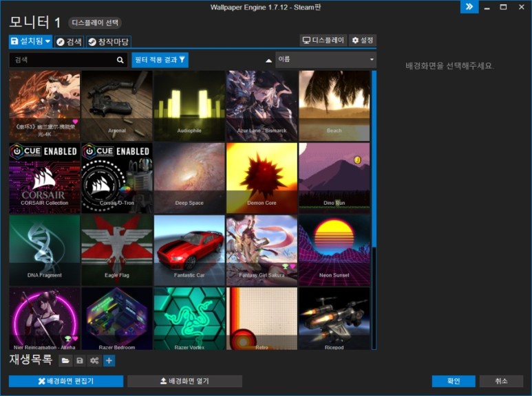The image size is (532, 396).
Task: Select the Nier Reincarnation - Akeha wallpaper
Action: [45, 319]
